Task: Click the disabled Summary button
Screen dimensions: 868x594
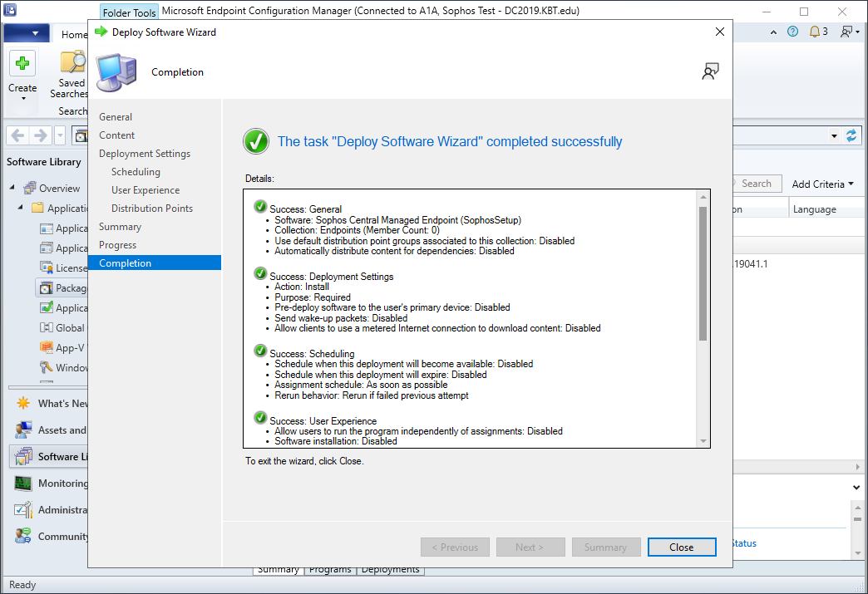Action: (605, 547)
